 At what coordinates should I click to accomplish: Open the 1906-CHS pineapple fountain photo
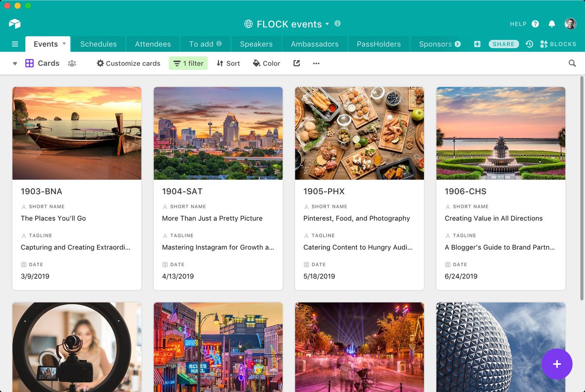501,133
